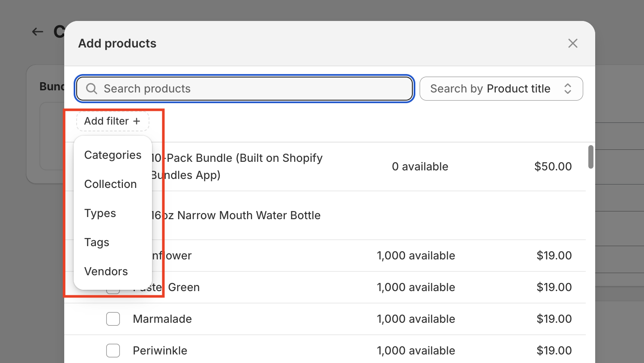Viewport: 644px width, 363px height.
Task: Choose Vendors from the filter menu
Action: [x=106, y=271]
